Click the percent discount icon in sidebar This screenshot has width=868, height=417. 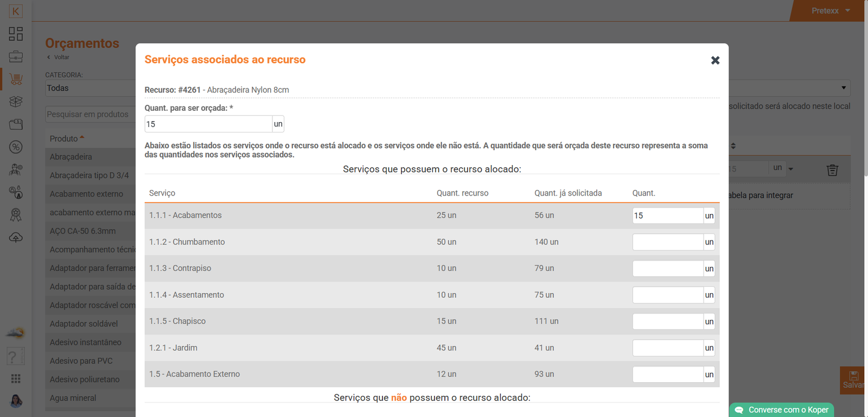point(16,147)
